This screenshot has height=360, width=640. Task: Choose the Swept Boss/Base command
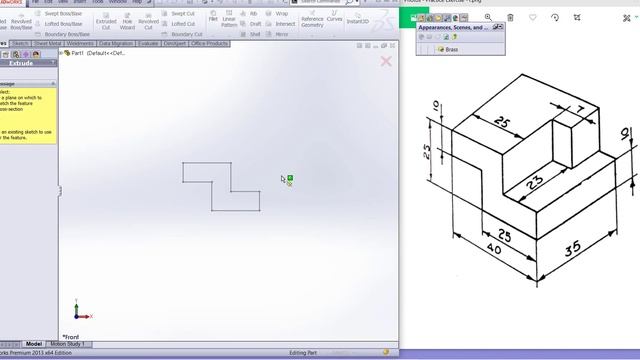(59, 13)
